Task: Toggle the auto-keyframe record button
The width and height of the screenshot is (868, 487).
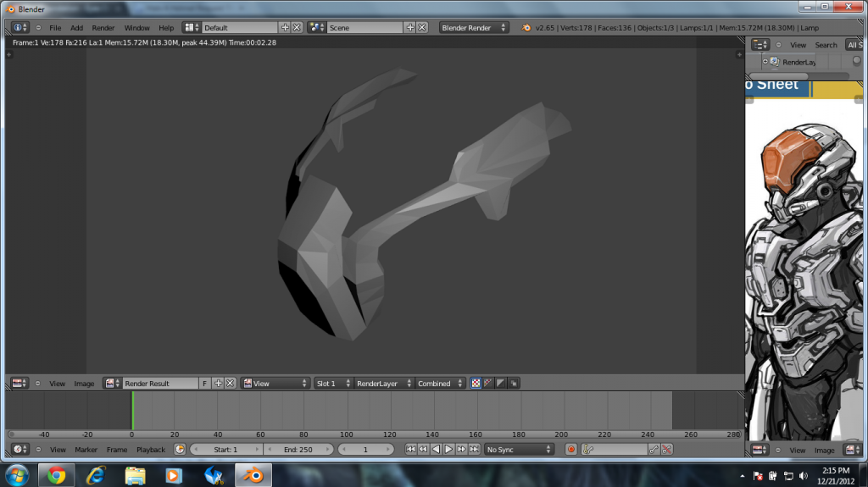Action: [571, 450]
